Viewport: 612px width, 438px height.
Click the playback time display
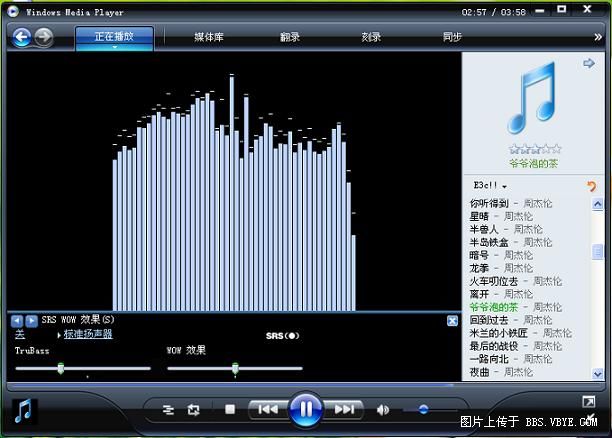point(494,12)
